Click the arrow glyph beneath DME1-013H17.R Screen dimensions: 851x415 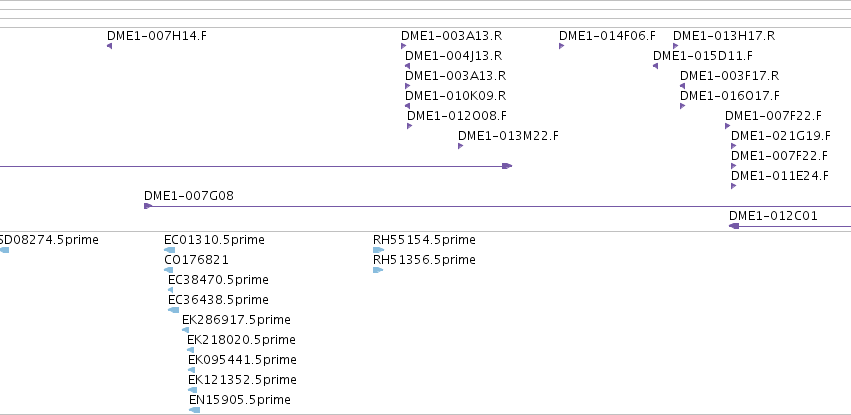click(x=676, y=46)
